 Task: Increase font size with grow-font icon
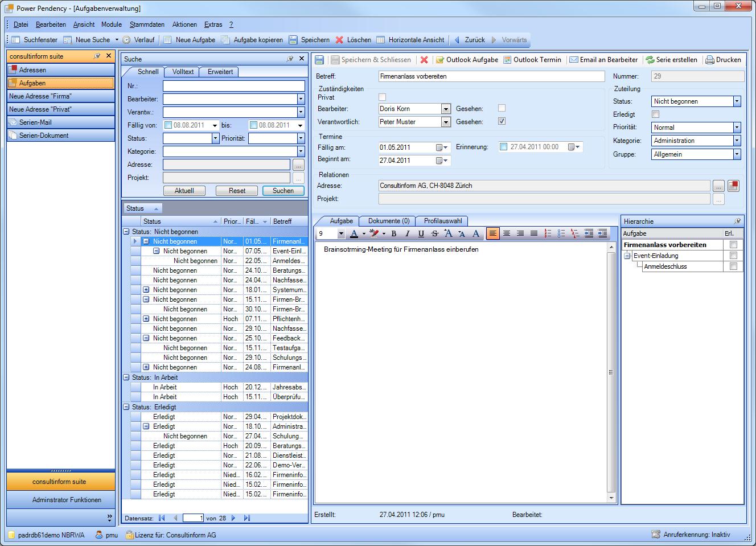(x=449, y=233)
